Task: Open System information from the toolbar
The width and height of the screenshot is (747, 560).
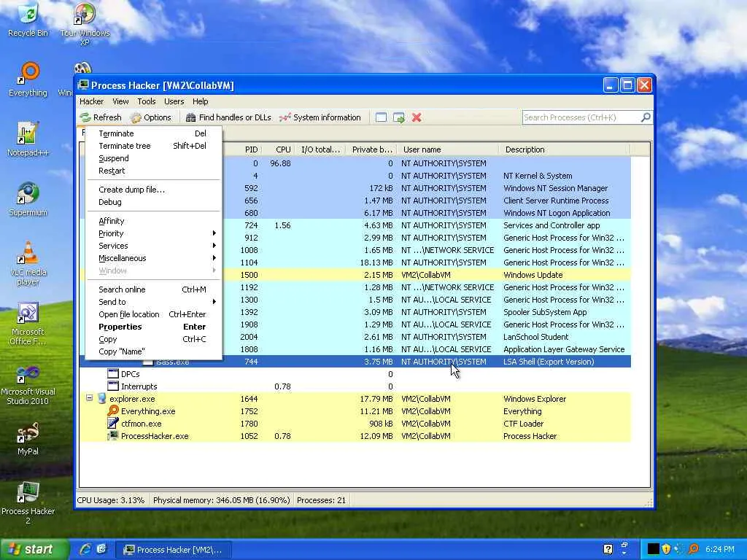Action: click(320, 117)
